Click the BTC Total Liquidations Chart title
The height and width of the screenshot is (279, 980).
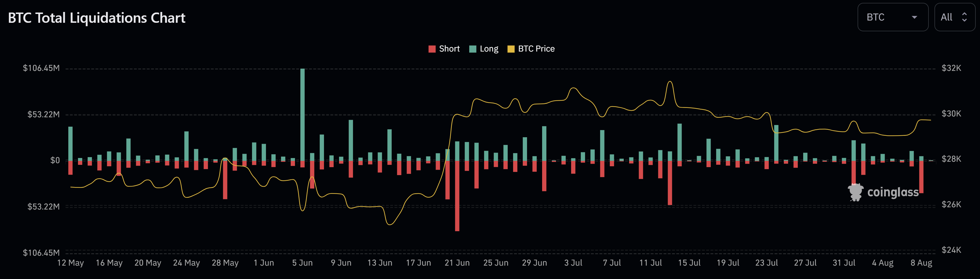[x=97, y=18]
